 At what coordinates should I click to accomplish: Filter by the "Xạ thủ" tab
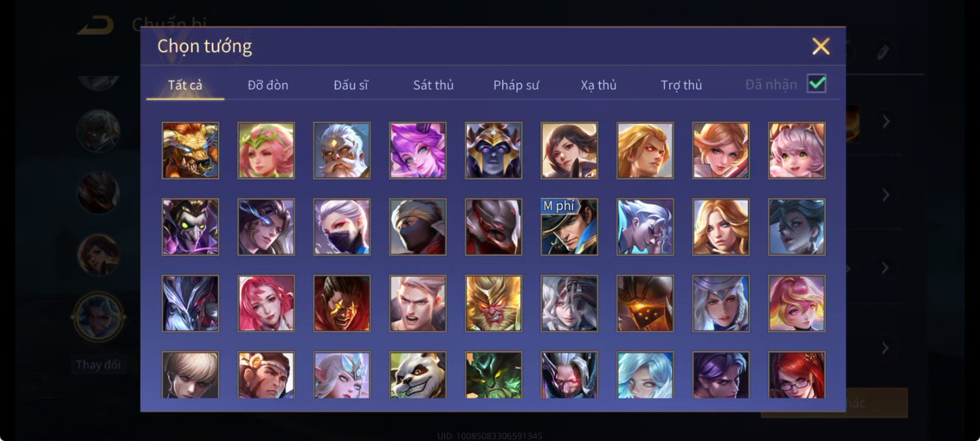tap(598, 85)
